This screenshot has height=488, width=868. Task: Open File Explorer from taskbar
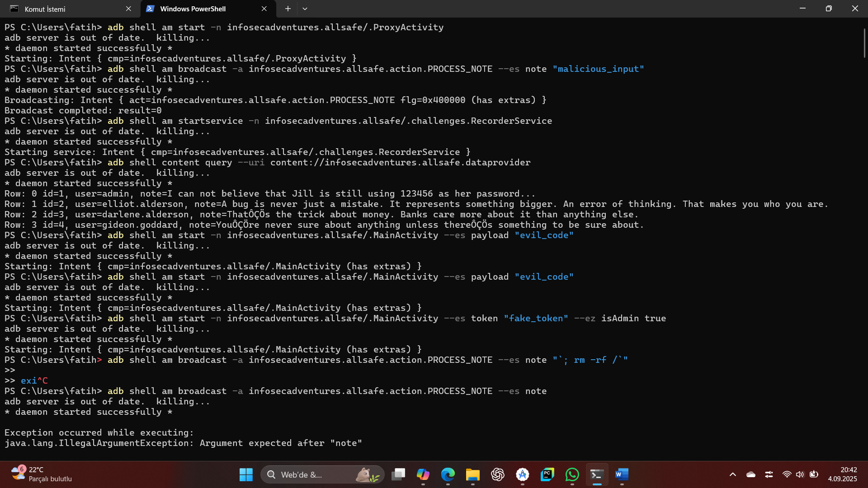coord(473,474)
